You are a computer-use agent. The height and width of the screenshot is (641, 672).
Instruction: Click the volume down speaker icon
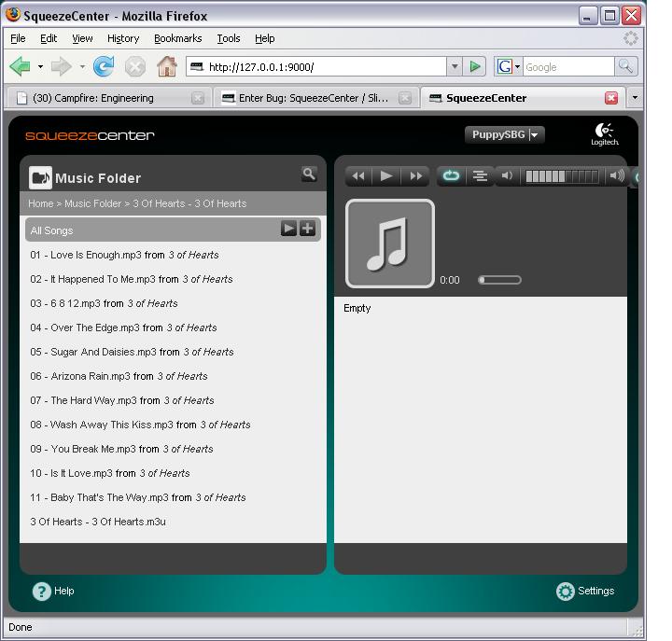point(508,176)
